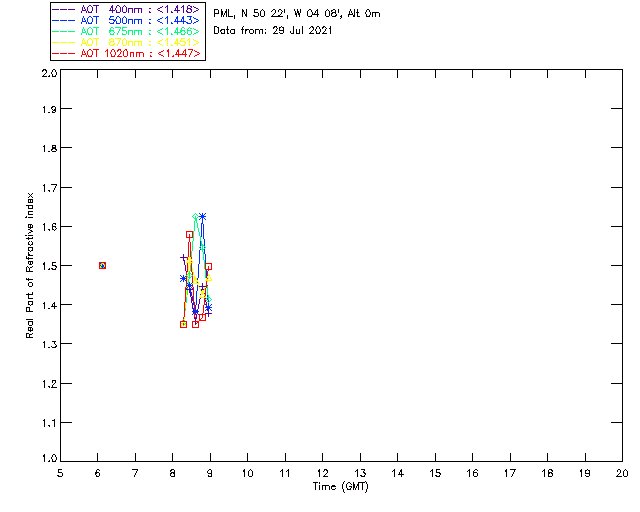Click x-axis hour label '20'
Viewport: 640px width, 512px height.
tap(622, 473)
